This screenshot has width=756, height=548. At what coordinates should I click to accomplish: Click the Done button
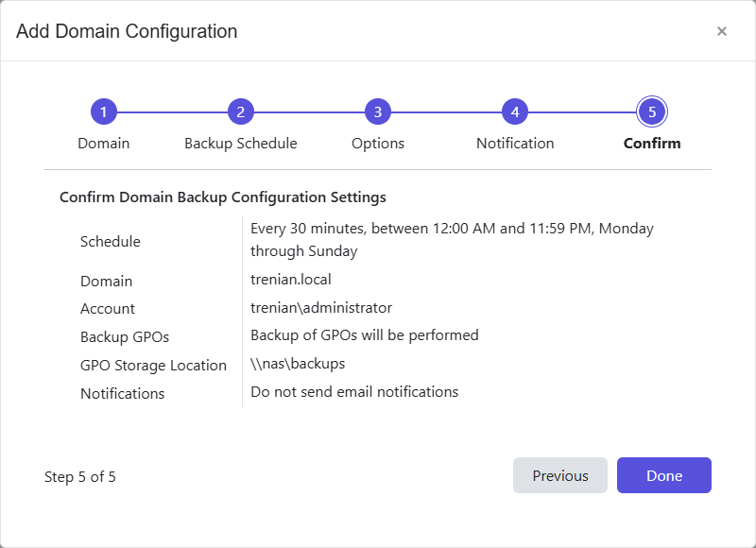(663, 475)
